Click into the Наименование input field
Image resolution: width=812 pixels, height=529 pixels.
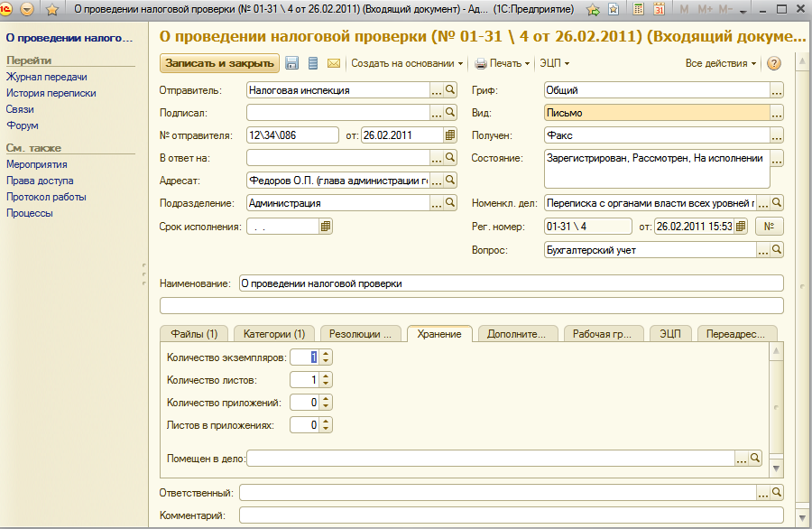click(x=512, y=283)
